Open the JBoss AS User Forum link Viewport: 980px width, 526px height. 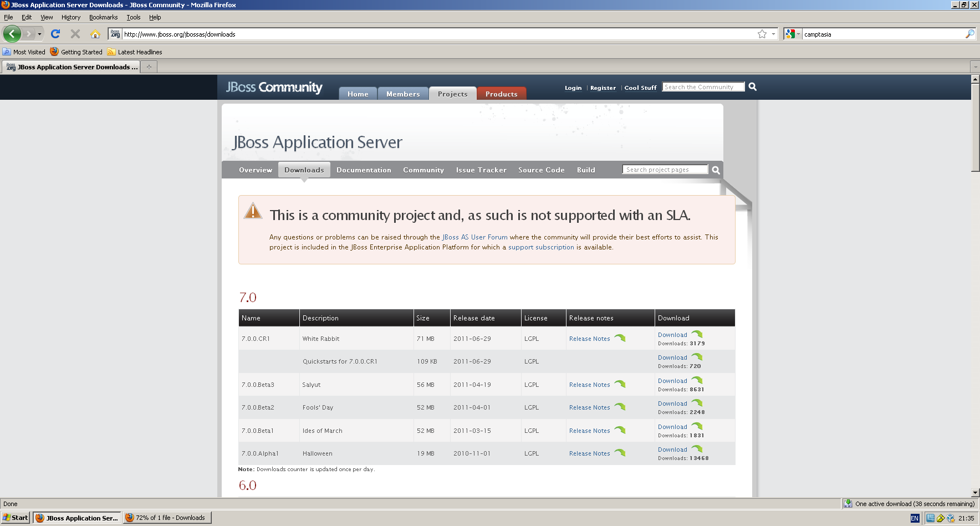click(x=473, y=237)
